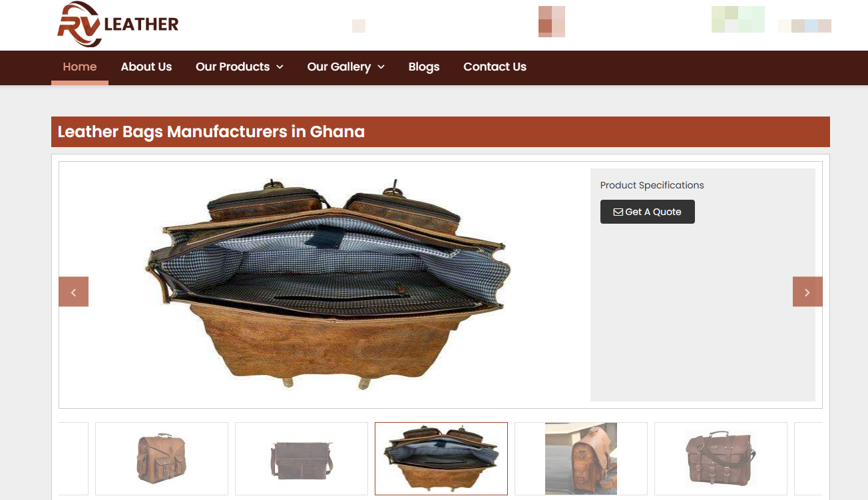Click the main open leather bag image

click(x=327, y=284)
